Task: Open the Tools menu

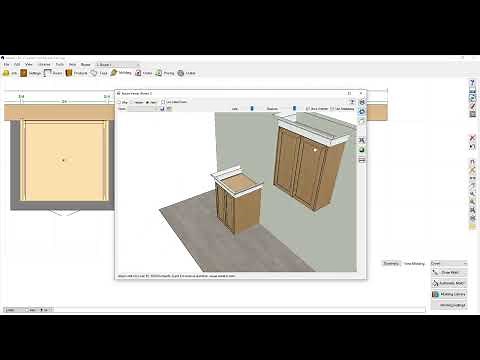Action: 60,64
